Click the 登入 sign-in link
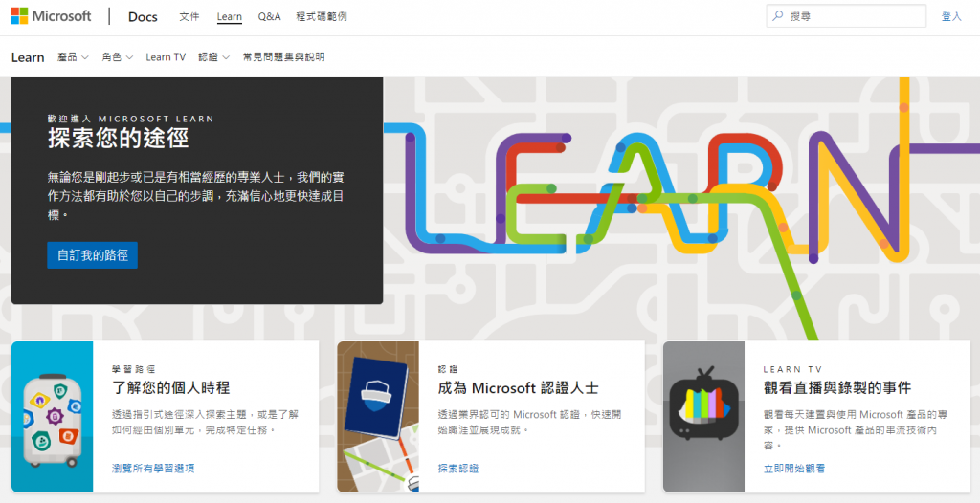 point(951,17)
